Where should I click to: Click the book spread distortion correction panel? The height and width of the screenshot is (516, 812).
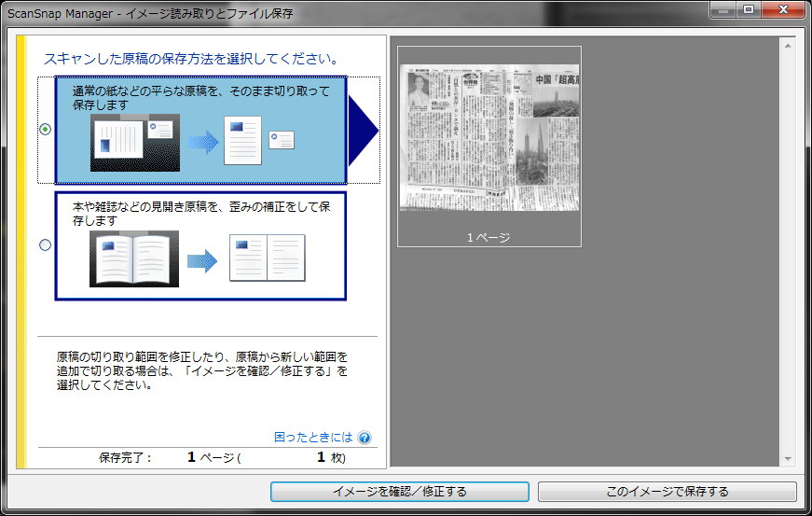(200, 246)
